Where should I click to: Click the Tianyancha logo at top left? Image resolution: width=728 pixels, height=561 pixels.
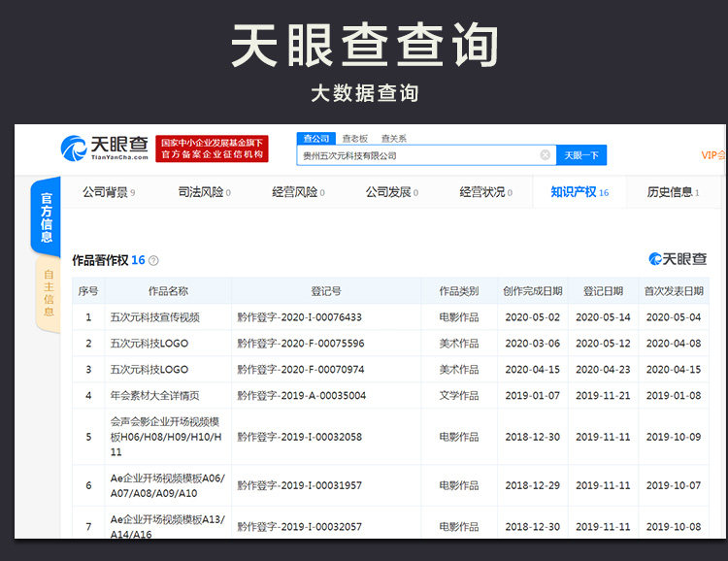coord(105,148)
